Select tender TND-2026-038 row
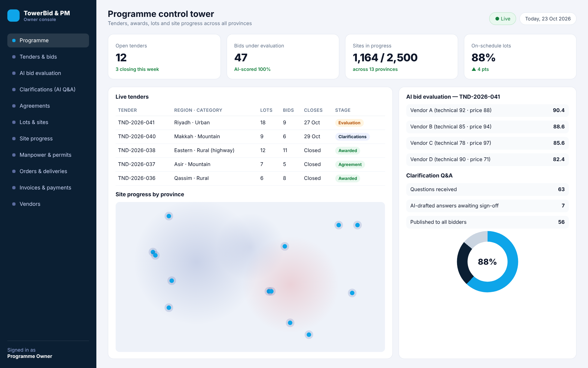The width and height of the screenshot is (588, 368). 250,150
